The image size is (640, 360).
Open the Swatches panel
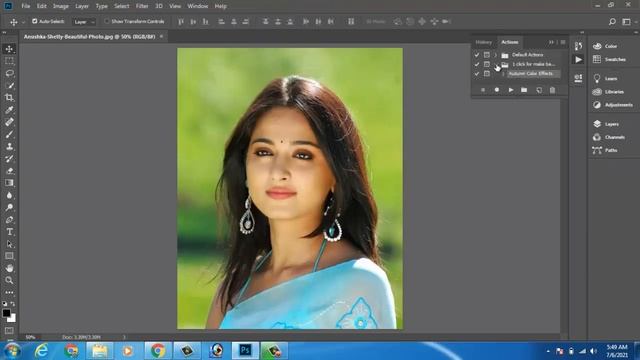pyautogui.click(x=610, y=60)
